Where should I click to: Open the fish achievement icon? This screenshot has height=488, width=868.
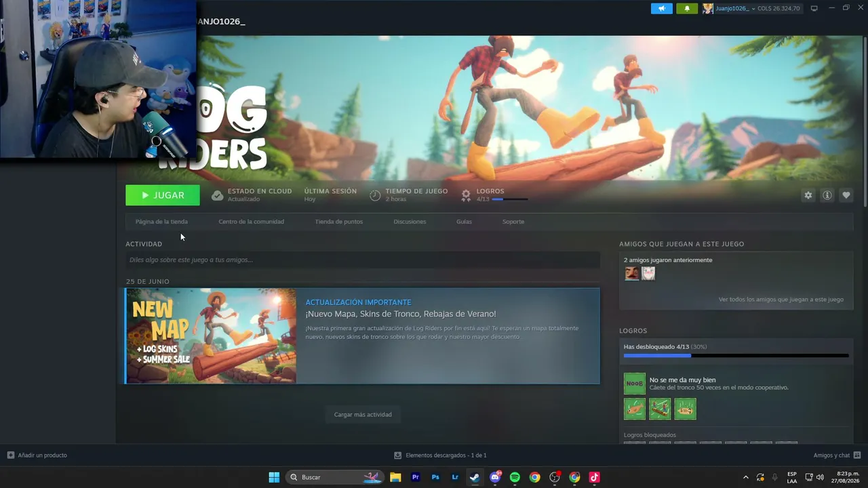[x=635, y=409]
